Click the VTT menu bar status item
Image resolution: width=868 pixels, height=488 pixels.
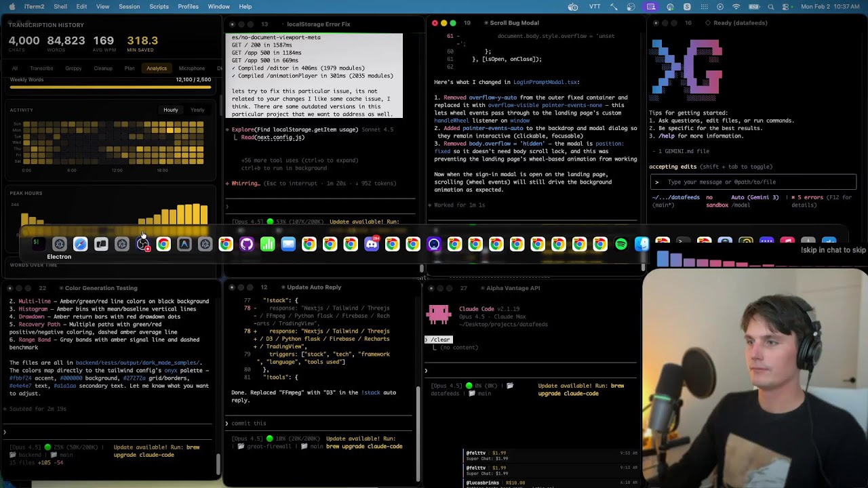(595, 7)
